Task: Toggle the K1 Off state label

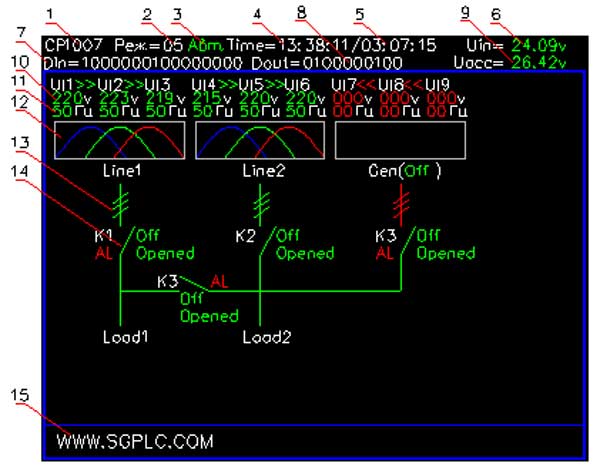Action: coord(148,235)
